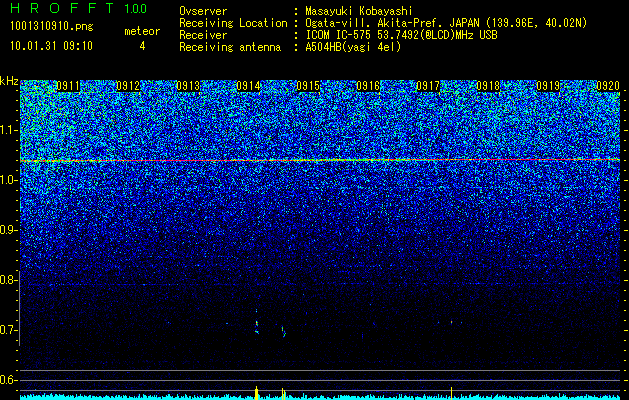Click the 0920 time marker
This screenshot has width=629, height=400.
point(608,86)
